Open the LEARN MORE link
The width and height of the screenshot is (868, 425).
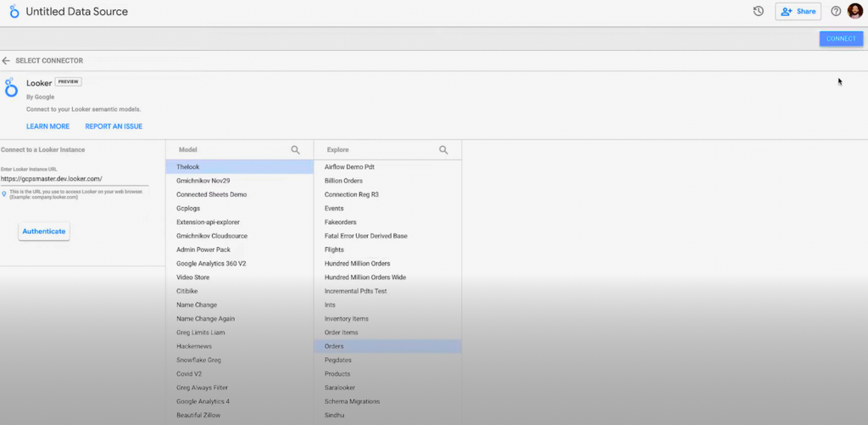click(x=48, y=126)
